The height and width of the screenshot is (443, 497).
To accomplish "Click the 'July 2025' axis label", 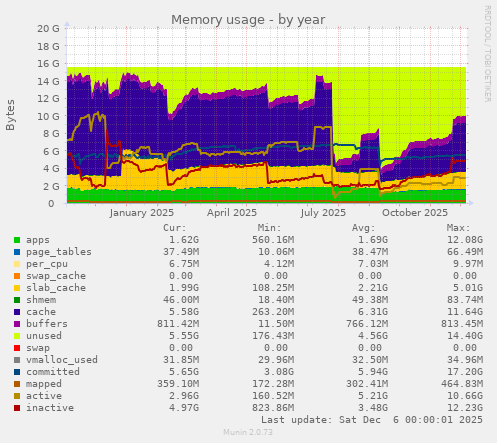I will [323, 213].
